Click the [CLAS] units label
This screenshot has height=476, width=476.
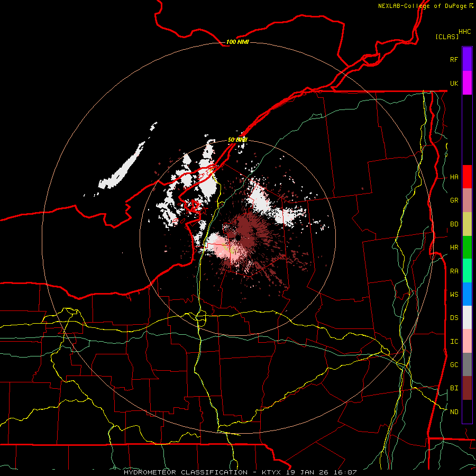coord(447,36)
